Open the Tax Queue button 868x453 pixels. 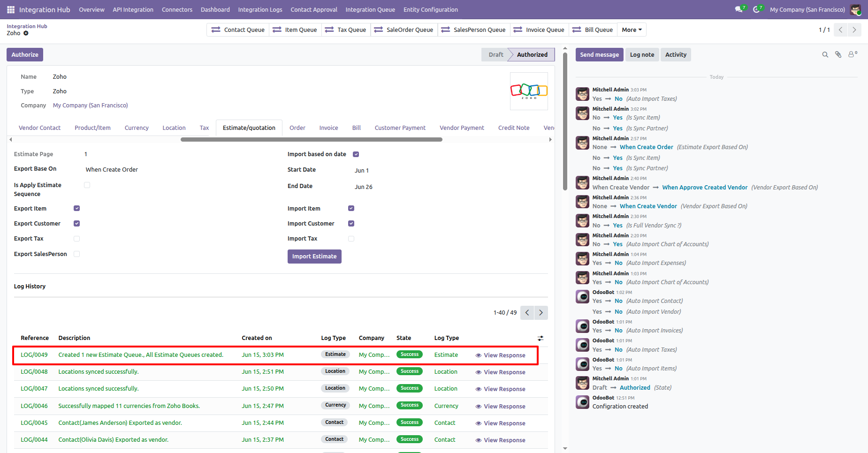[345, 30]
